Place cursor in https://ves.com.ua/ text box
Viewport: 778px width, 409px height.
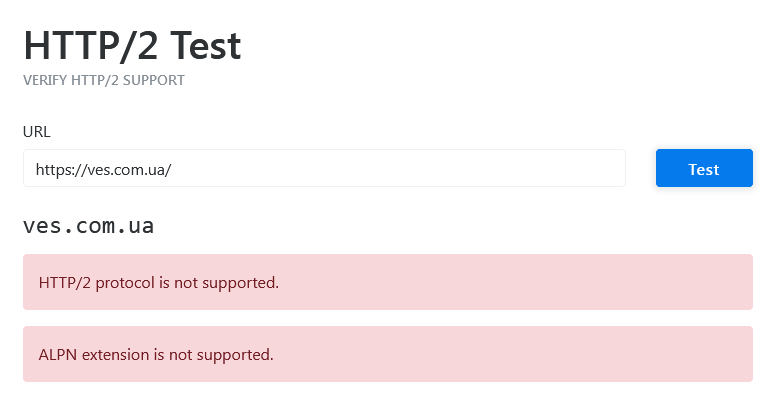pyautogui.click(x=104, y=169)
